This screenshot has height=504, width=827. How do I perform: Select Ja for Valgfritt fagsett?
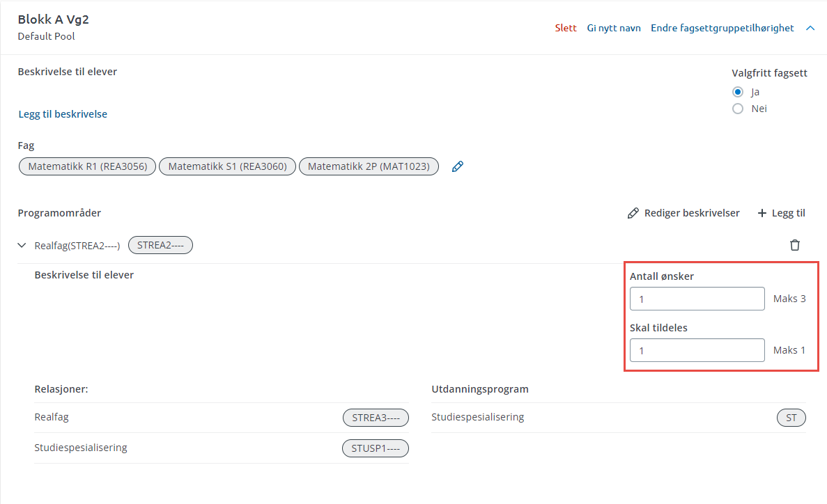point(738,93)
